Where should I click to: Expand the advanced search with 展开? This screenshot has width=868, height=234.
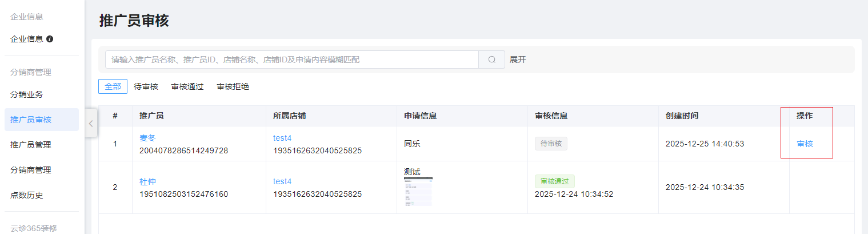coord(518,60)
